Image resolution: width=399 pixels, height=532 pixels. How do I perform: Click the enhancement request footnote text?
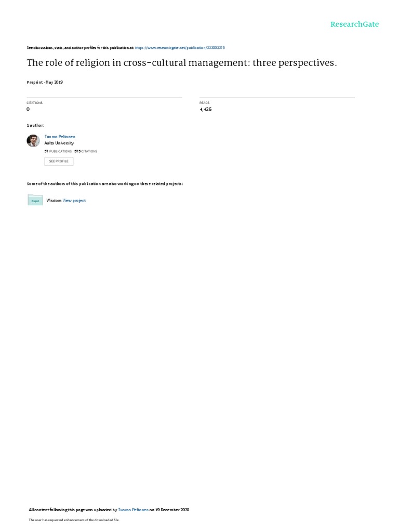(74, 520)
